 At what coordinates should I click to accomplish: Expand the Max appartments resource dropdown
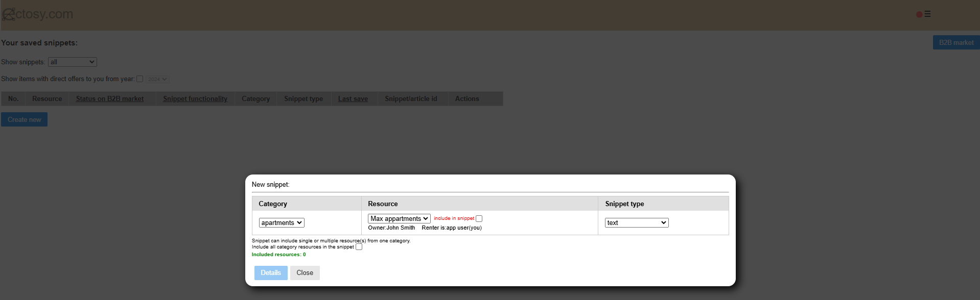399,218
